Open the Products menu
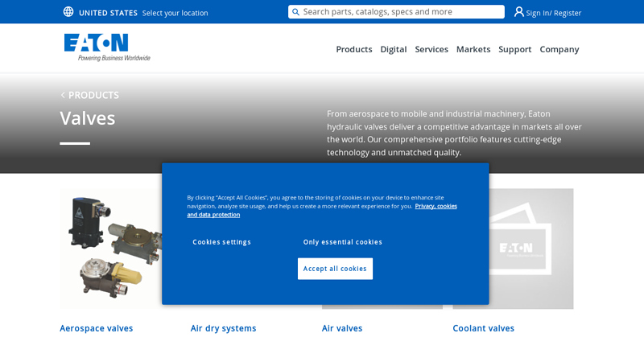644x362 pixels. [354, 49]
